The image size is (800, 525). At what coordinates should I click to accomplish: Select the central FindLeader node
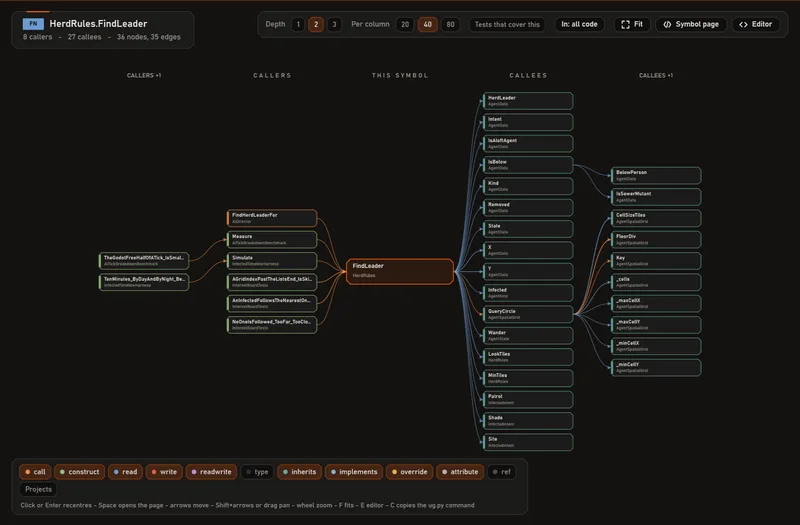tap(400, 271)
